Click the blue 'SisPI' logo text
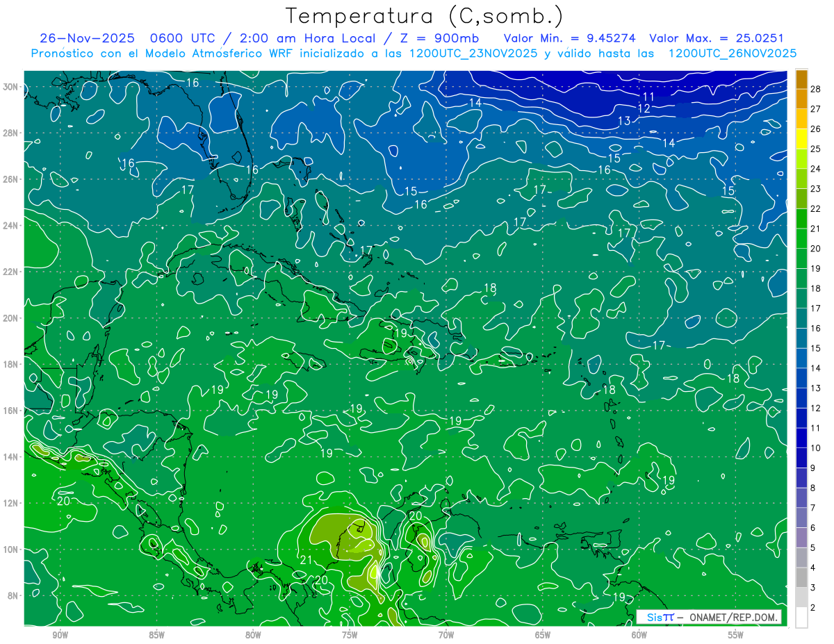 tap(660, 617)
